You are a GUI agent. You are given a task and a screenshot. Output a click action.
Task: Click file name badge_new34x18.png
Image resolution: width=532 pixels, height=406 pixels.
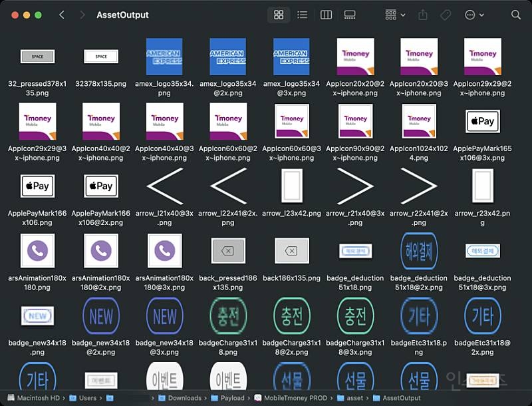pos(37,347)
